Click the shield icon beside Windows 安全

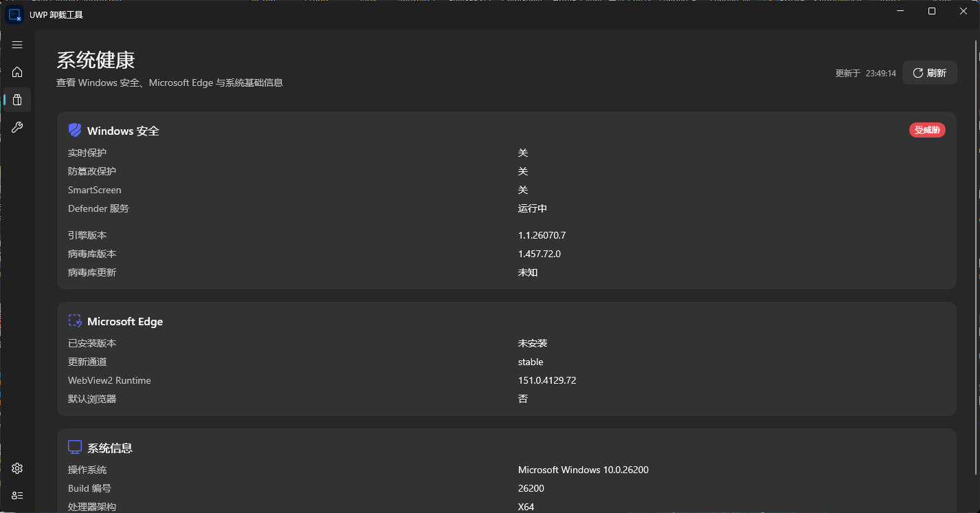point(75,131)
